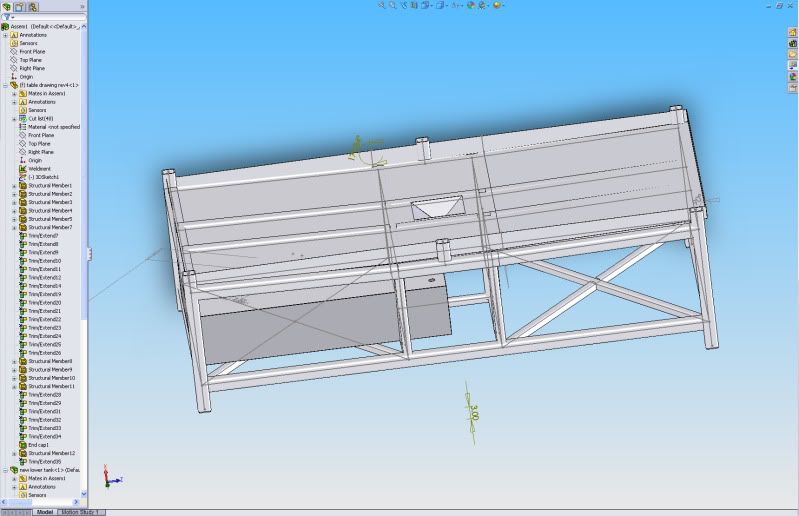
Task: Switch to the Model tab
Action: 45,511
